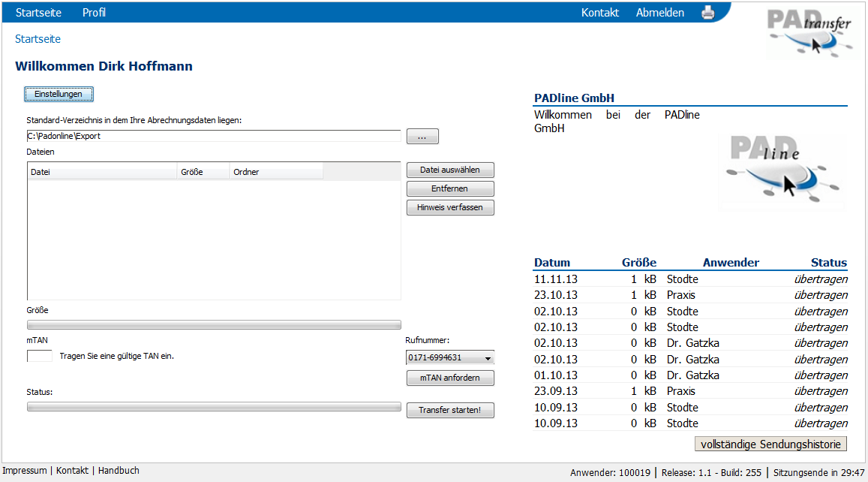Viewport: 868px width, 482px height.
Task: Open Einstellungen button
Action: click(59, 94)
